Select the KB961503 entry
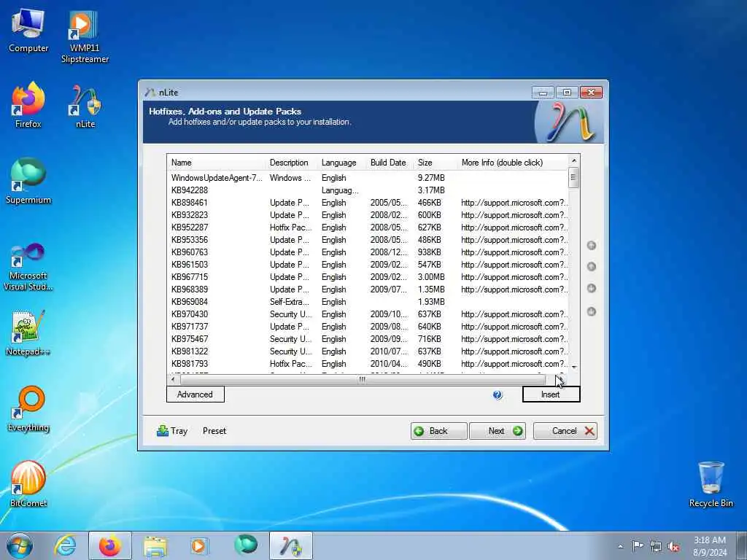The image size is (747, 560). pos(368,265)
